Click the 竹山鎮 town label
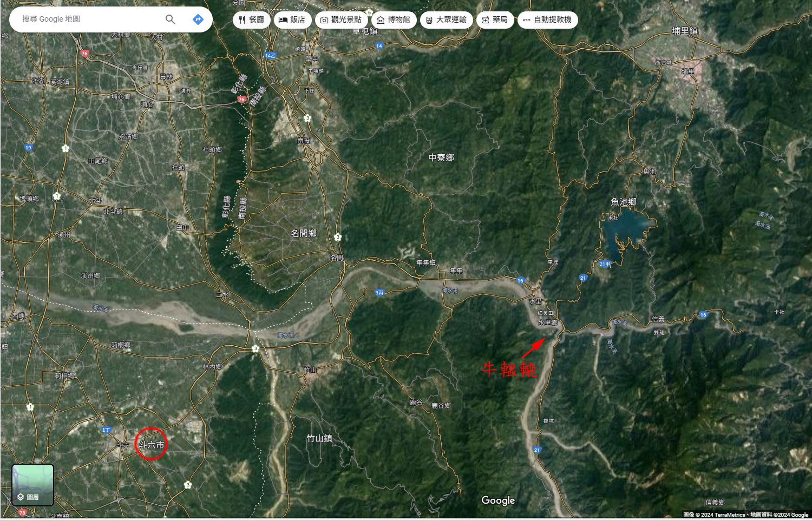The height and width of the screenshot is (521, 812). (319, 438)
